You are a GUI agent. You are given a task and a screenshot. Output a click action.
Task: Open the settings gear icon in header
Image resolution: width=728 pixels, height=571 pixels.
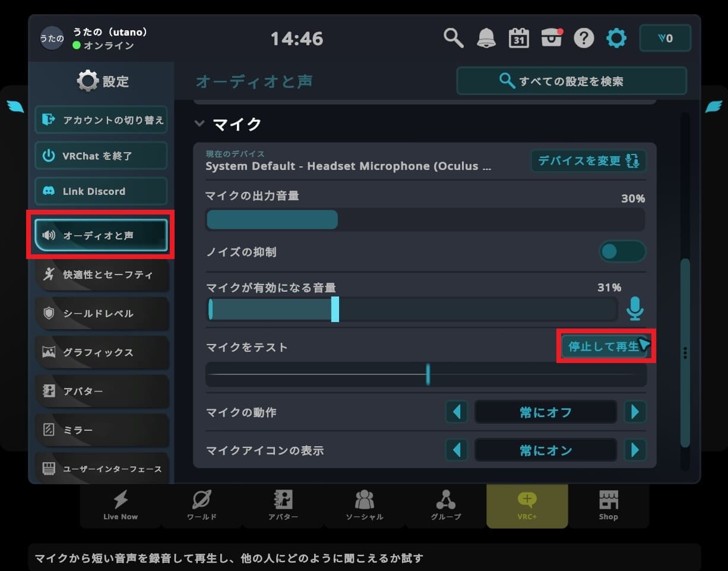616,39
